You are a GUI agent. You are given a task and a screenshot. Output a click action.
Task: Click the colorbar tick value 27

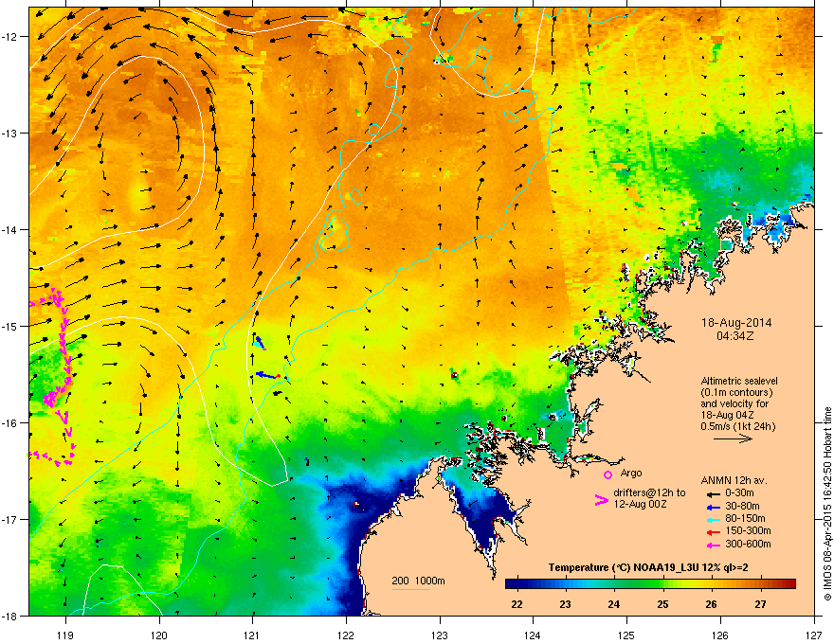(760, 604)
